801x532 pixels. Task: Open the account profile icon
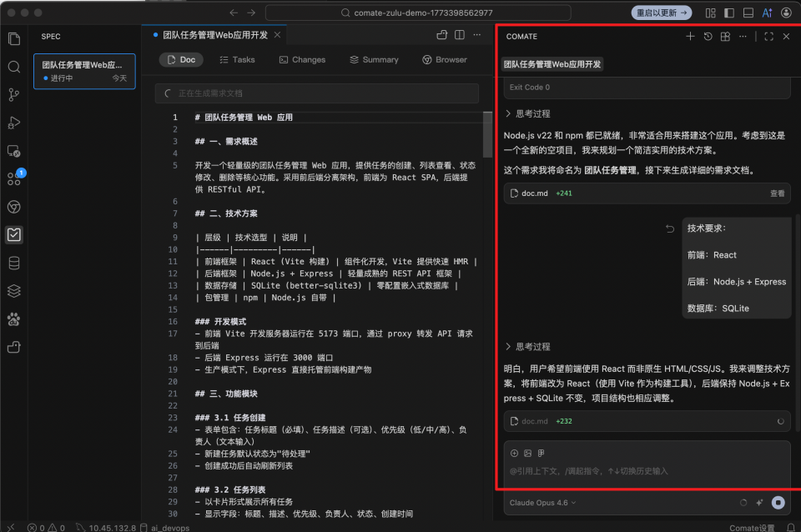786,13
